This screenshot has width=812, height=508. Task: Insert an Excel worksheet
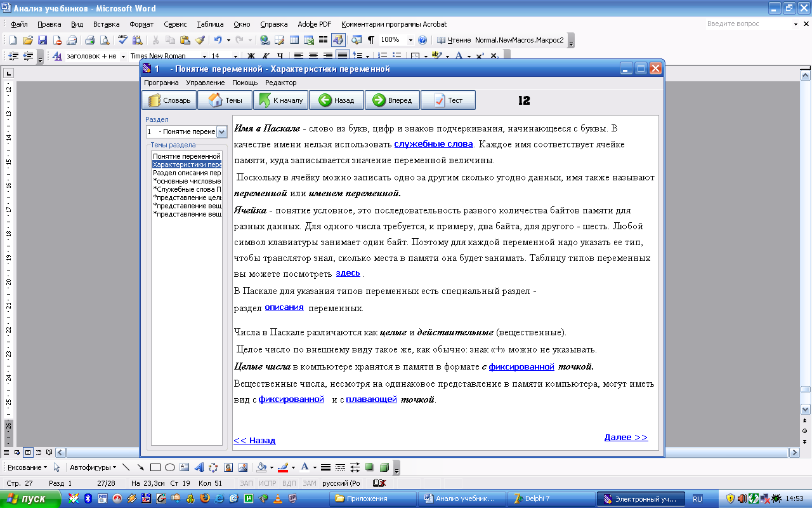coord(309,40)
